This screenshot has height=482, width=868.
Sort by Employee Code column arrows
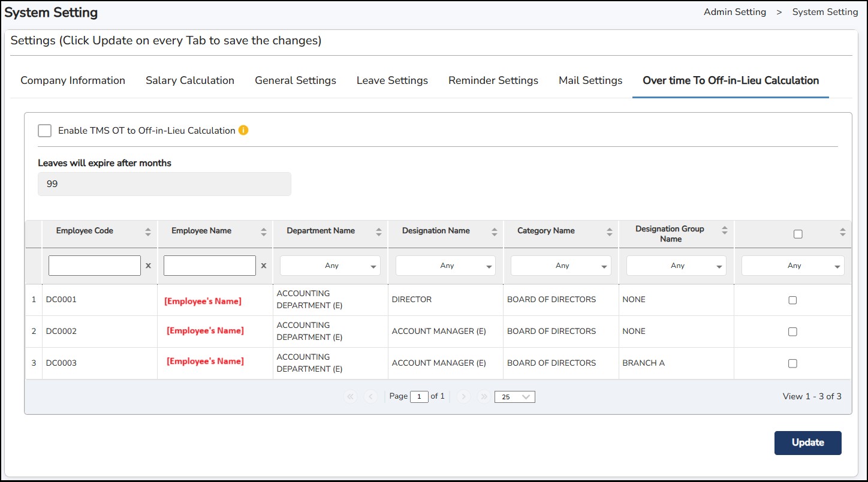(x=148, y=231)
